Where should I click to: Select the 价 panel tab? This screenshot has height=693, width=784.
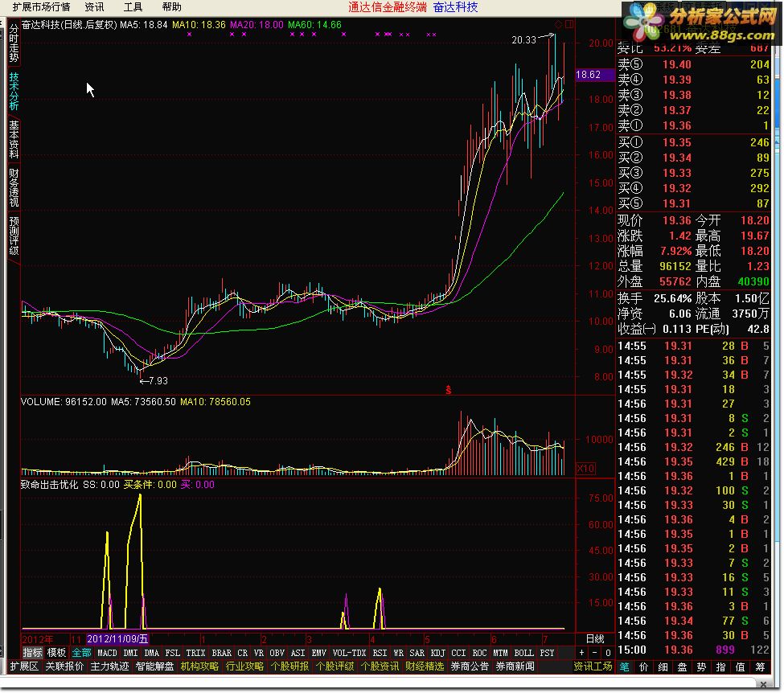pyautogui.click(x=643, y=667)
